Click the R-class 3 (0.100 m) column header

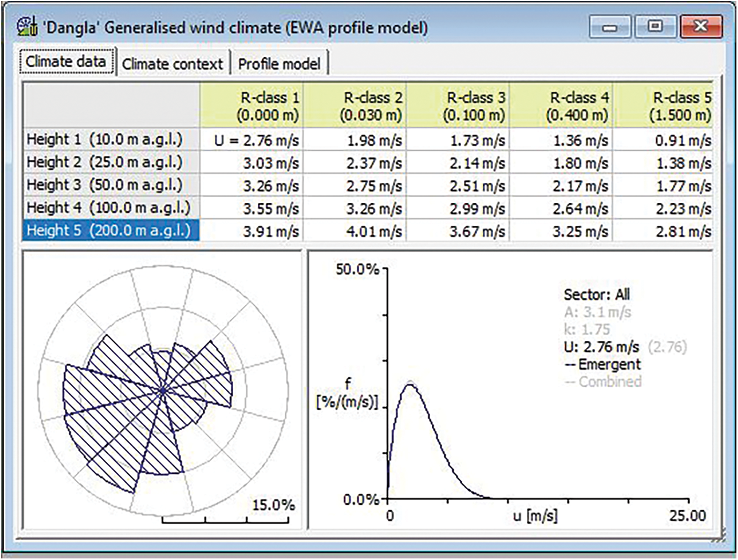[x=458, y=106]
